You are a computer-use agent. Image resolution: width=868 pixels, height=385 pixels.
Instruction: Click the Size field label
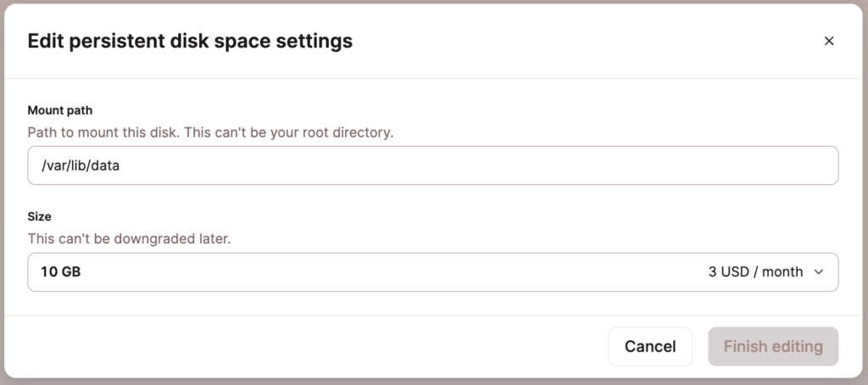tap(40, 216)
